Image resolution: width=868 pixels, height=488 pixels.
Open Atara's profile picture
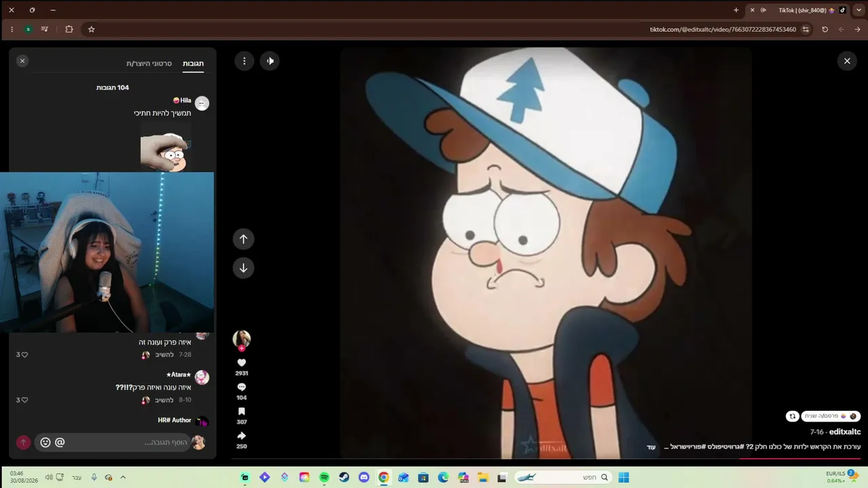(x=202, y=378)
